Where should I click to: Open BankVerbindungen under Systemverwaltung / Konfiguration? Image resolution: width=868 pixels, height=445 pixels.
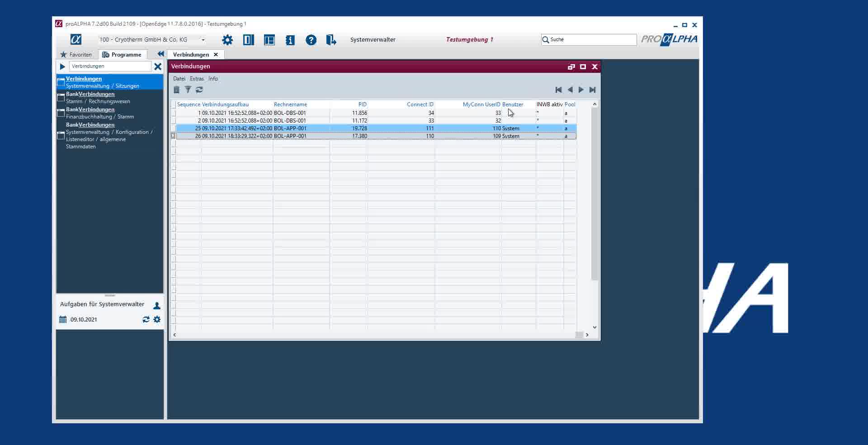point(109,135)
